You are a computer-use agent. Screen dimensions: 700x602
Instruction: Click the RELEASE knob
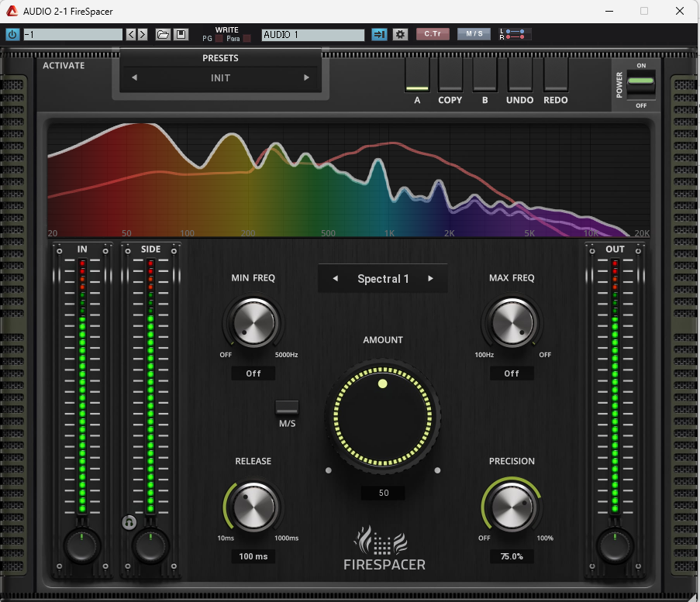pyautogui.click(x=253, y=506)
